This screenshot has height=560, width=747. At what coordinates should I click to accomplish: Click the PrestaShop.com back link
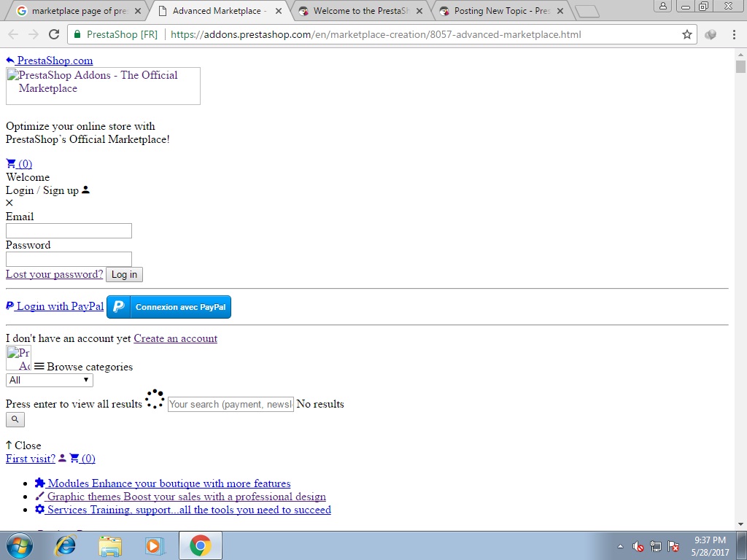coord(49,61)
